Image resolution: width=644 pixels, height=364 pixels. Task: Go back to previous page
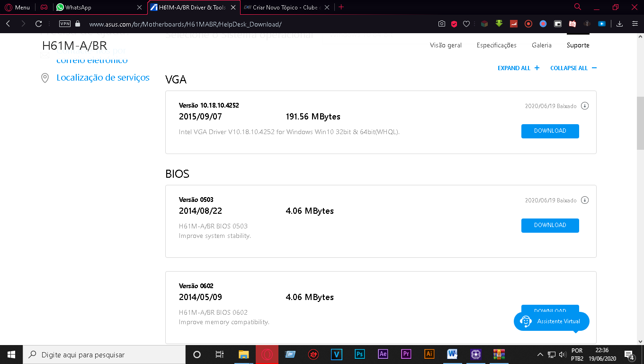pos(8,24)
